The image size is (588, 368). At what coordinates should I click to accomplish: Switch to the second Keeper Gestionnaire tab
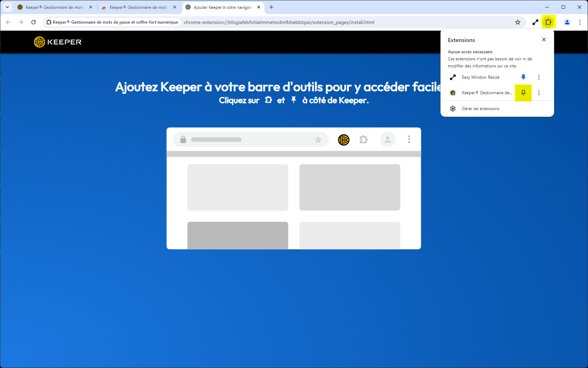tap(139, 7)
